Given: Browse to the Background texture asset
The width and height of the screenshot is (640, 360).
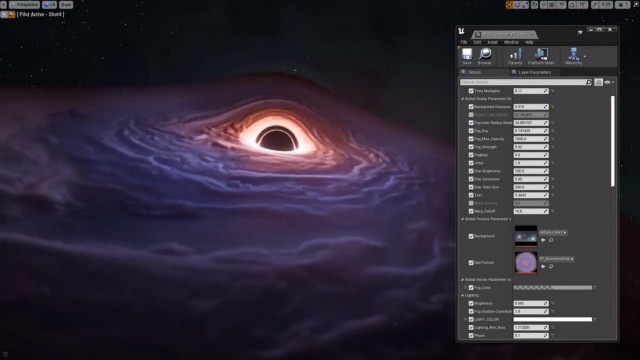Looking at the screenshot, I should click(551, 240).
